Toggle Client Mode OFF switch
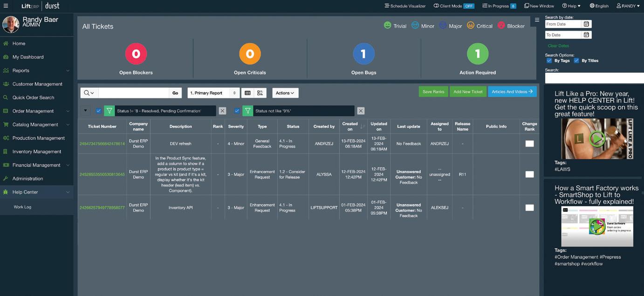Screen dimensions: 644x296 click(x=468, y=6)
